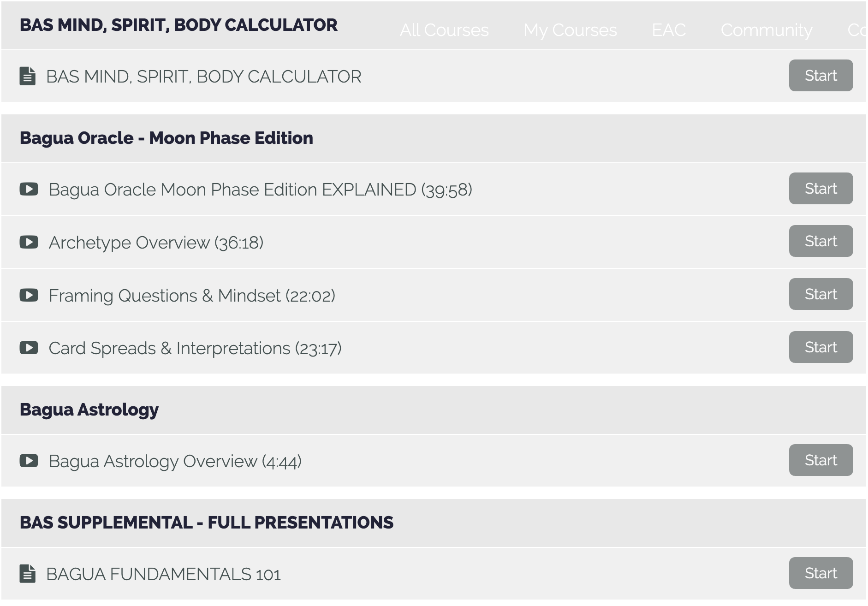This screenshot has height=606, width=868.
Task: Click document icon beside BAS MIND, SPIRIT, BODY CALCULATOR lesson
Action: coord(28,76)
